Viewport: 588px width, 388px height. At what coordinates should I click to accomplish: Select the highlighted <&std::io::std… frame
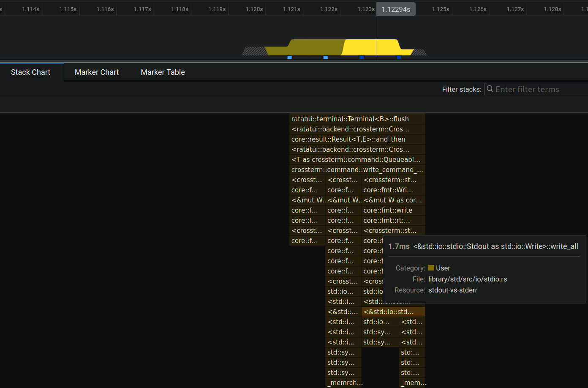(393, 311)
